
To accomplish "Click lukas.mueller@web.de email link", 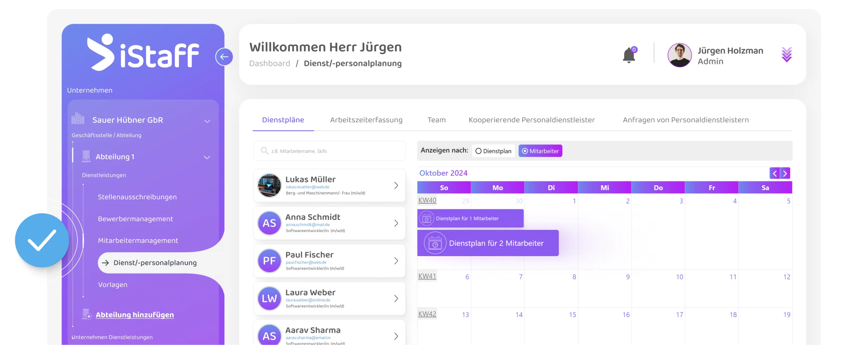I will coord(307,187).
